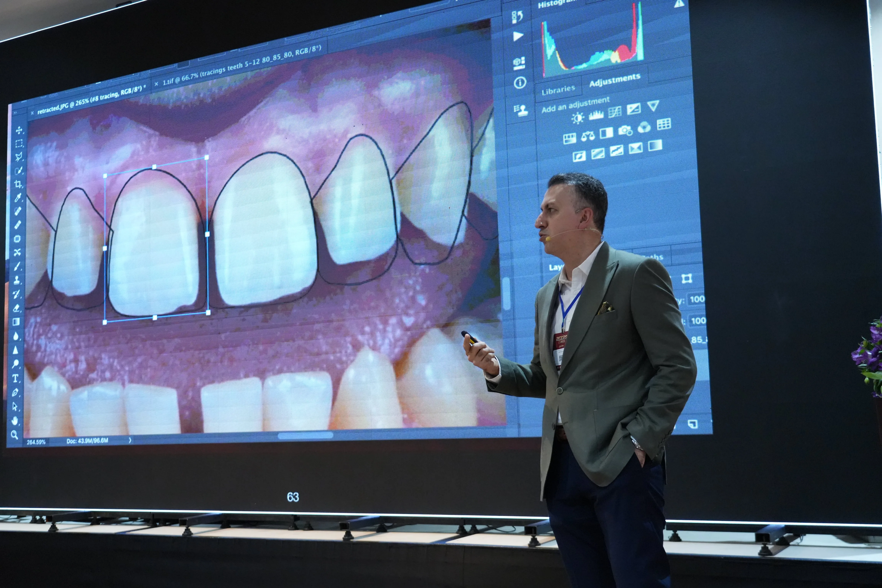This screenshot has height=588, width=882.
Task: Close the retracted.JPG document tab
Action: (x=32, y=113)
